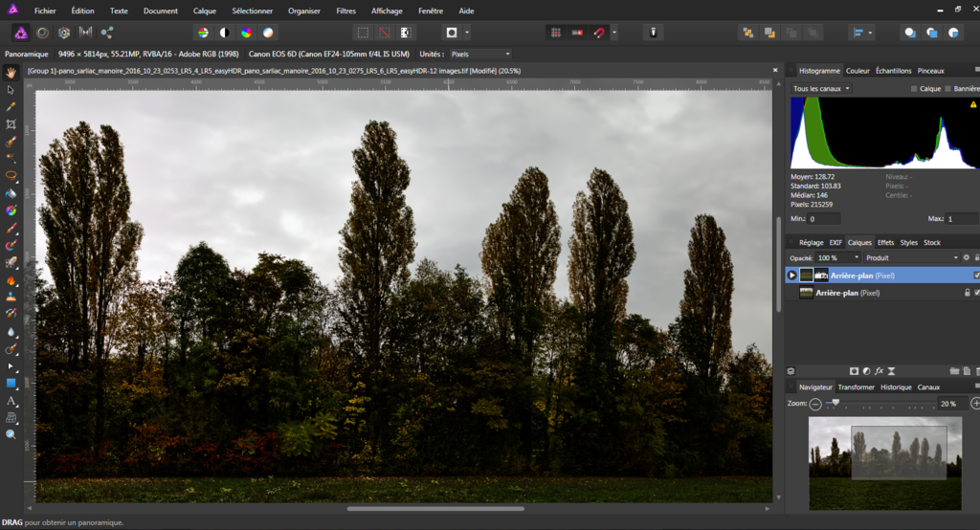Toggle the Bannière checkbox in Histogramme
Viewport: 980px width, 530px height.
948,89
